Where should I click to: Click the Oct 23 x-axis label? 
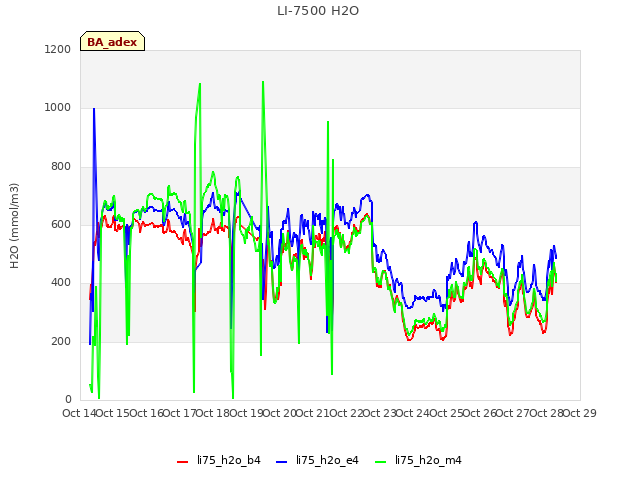(x=379, y=413)
